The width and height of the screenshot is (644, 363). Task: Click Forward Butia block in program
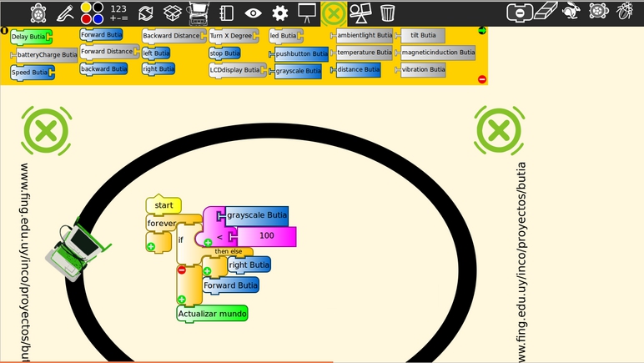tap(231, 285)
